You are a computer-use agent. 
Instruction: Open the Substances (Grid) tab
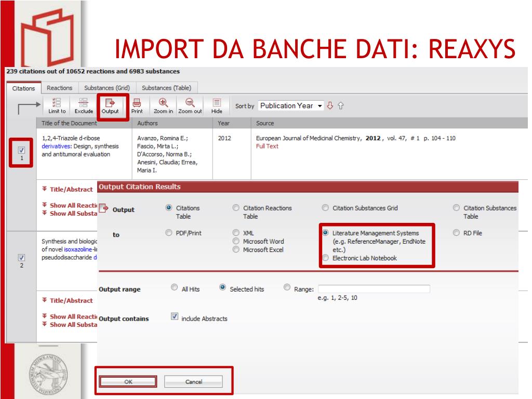click(107, 88)
